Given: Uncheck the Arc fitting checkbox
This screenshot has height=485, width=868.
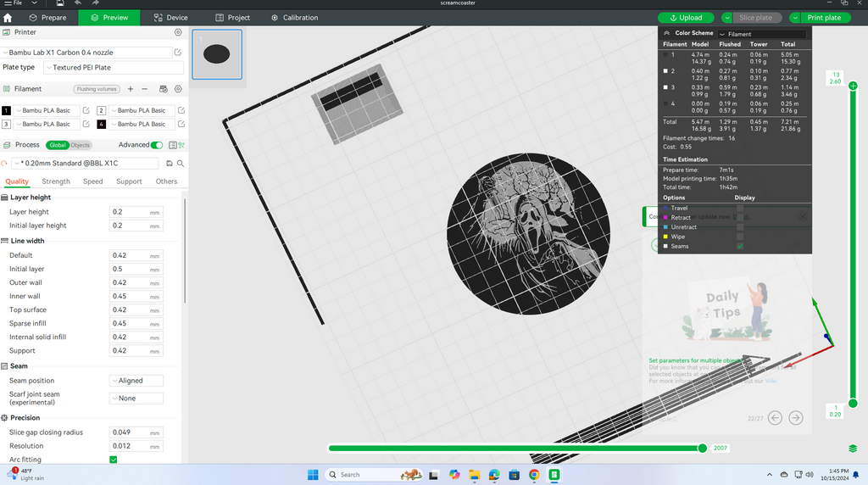Looking at the screenshot, I should tap(114, 460).
